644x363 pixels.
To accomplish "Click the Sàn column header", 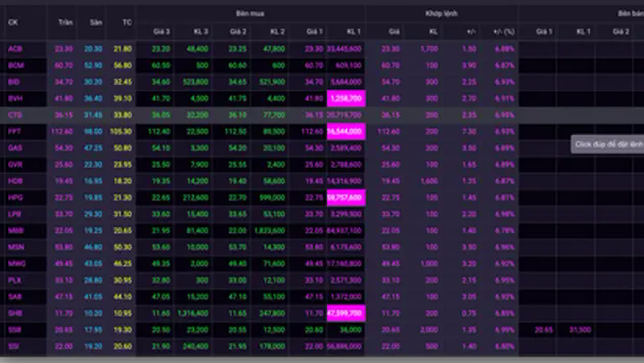I will click(x=95, y=22).
